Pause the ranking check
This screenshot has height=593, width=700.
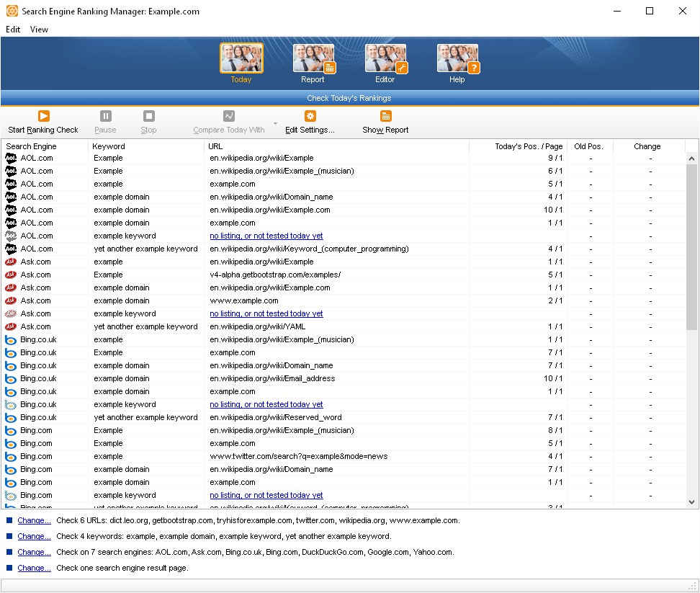coord(105,116)
